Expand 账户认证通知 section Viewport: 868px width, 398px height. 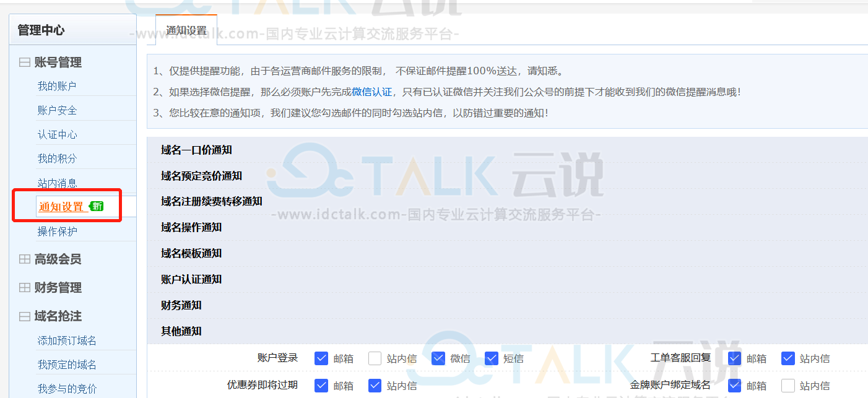(507, 279)
